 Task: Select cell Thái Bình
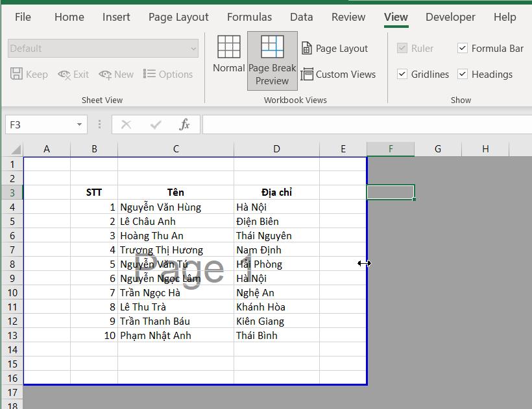(x=276, y=336)
